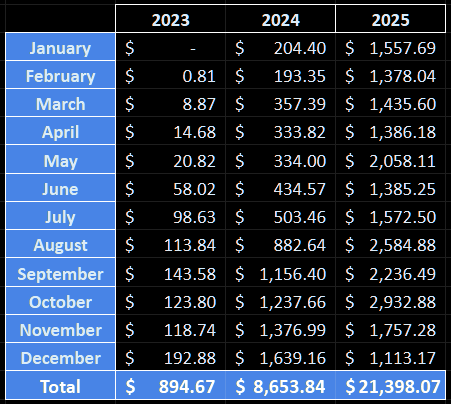The height and width of the screenshot is (404, 451).
Task: Select the cell showing 334.00
Action: [280, 159]
